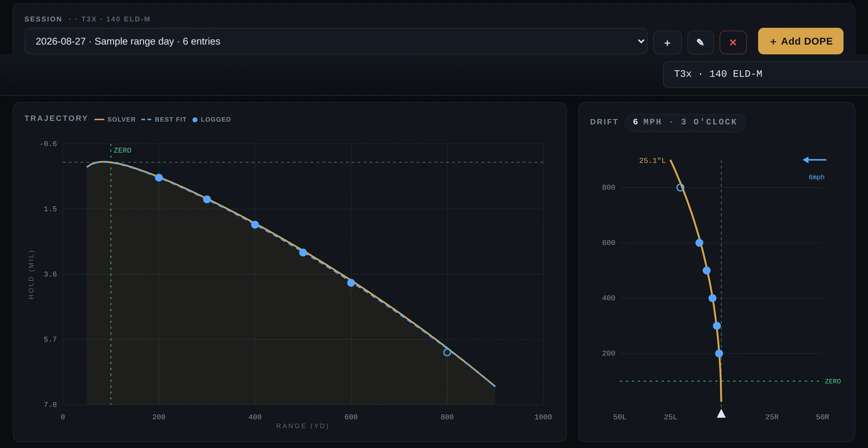The image size is (868, 448).
Task: Click the green ZERO label on trajectory chart
Action: [122, 150]
